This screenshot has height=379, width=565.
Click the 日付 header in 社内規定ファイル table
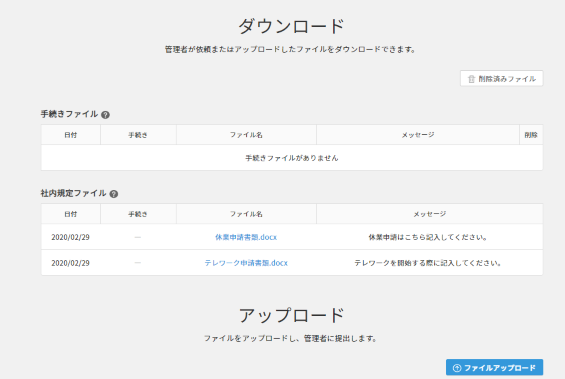click(x=71, y=214)
